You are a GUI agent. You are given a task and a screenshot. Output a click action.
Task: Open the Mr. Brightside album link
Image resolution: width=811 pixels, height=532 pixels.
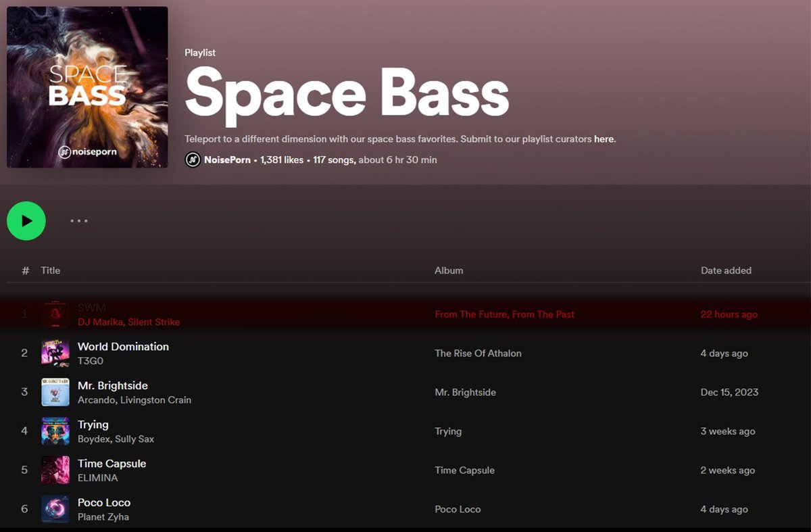pos(466,392)
